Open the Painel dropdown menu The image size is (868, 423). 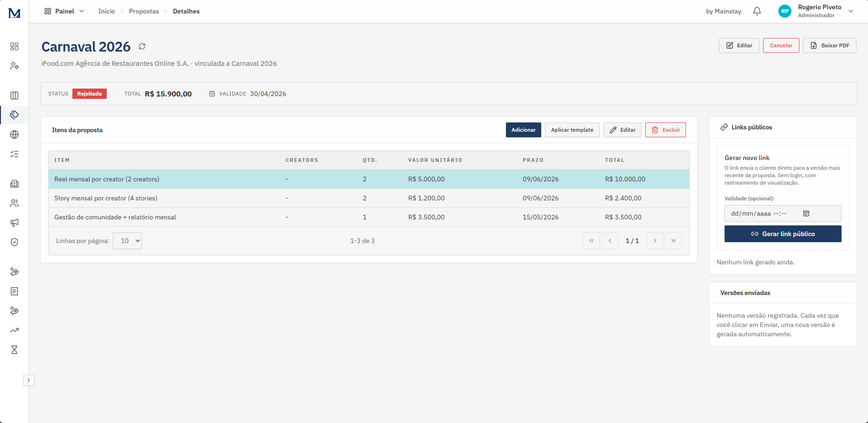click(65, 11)
